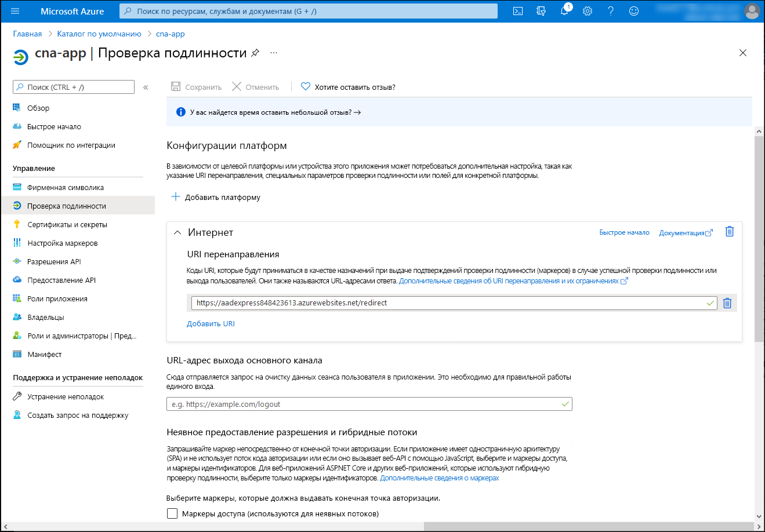Screen dimensions: 765x532
Task: Open the notifications bell
Action: pyautogui.click(x=564, y=11)
